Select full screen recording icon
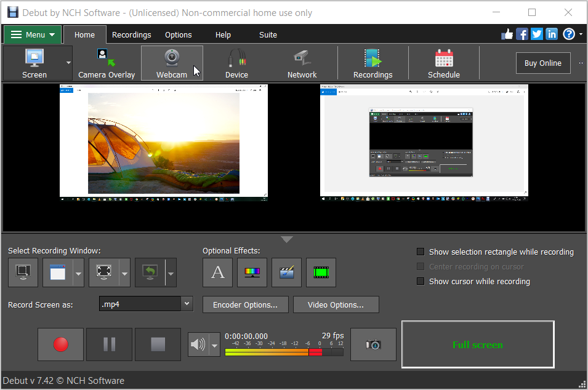 pos(104,273)
